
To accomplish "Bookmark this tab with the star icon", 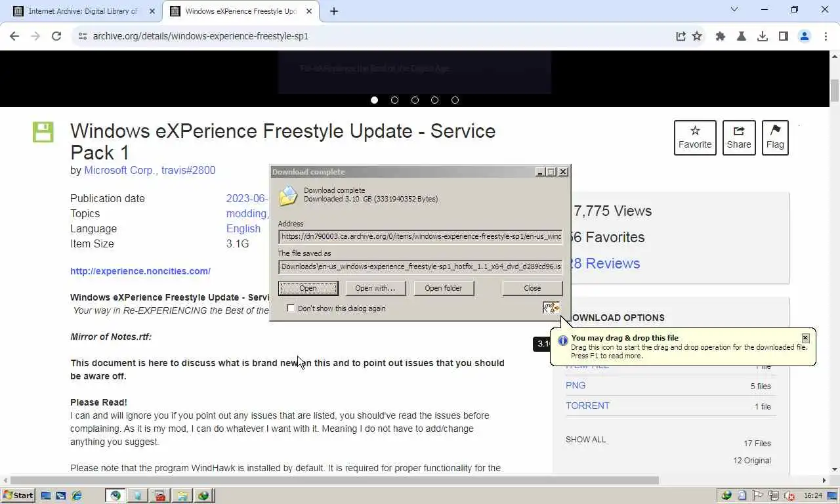I will (x=697, y=36).
